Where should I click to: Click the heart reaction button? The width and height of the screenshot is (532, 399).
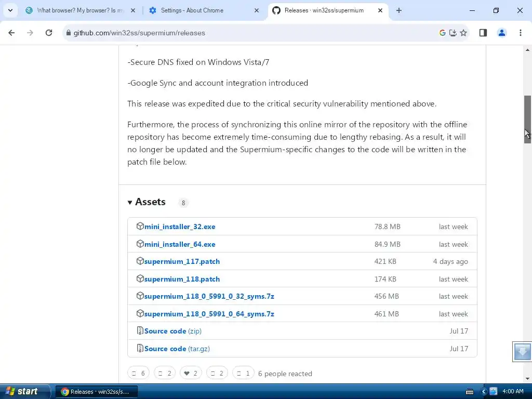point(191,373)
